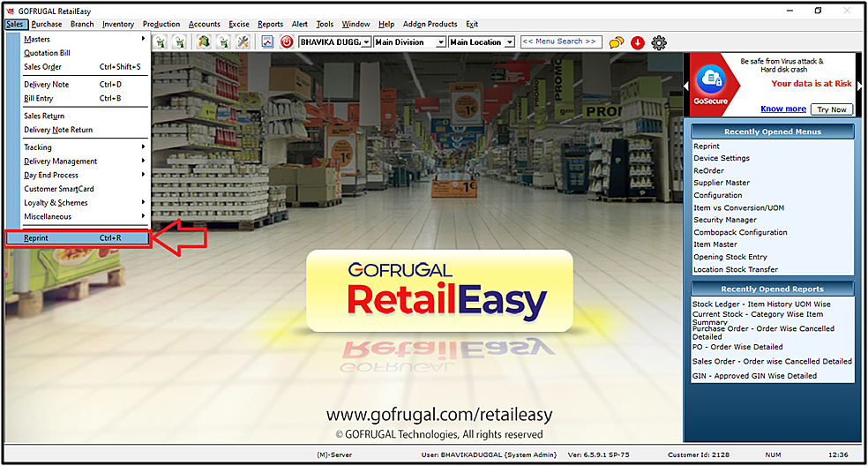Open Combopack Configuration recent menu

740,232
